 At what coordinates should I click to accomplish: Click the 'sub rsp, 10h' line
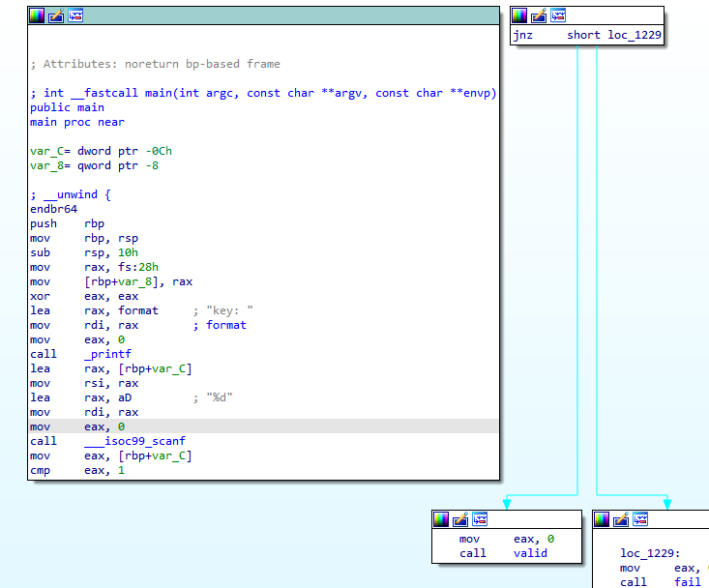pos(84,252)
